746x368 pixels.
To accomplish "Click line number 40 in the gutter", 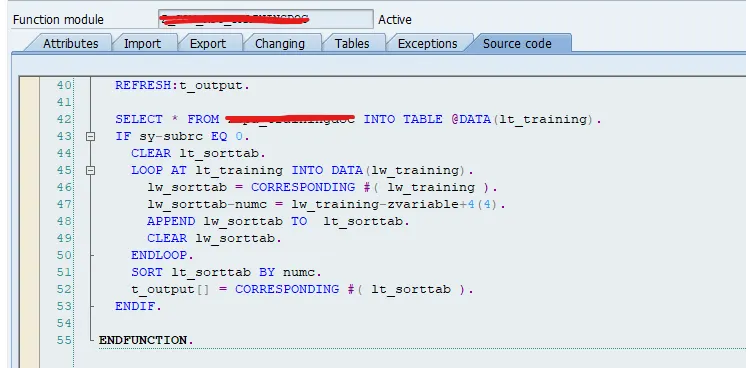I will pos(64,85).
